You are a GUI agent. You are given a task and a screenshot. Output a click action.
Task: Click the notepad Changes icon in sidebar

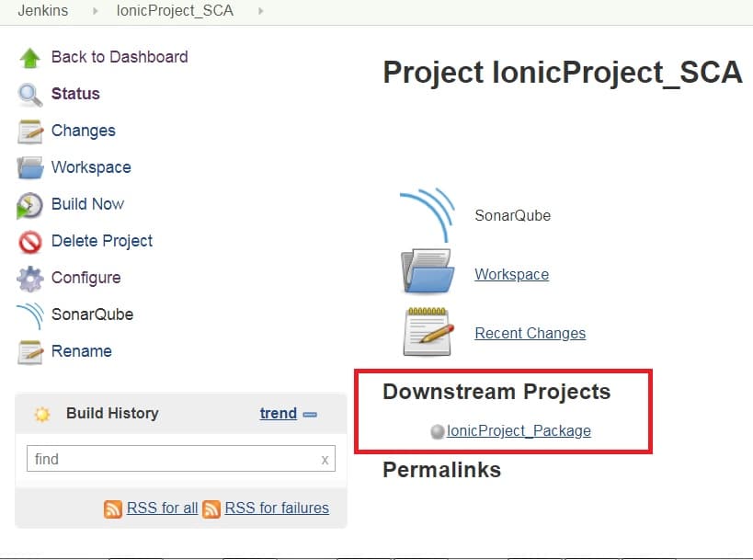click(29, 131)
